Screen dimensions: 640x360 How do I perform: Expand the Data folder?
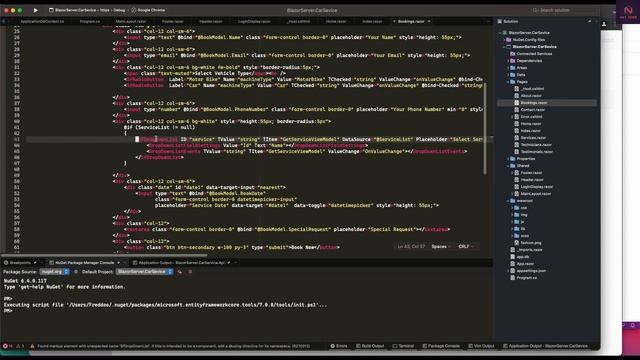click(508, 75)
